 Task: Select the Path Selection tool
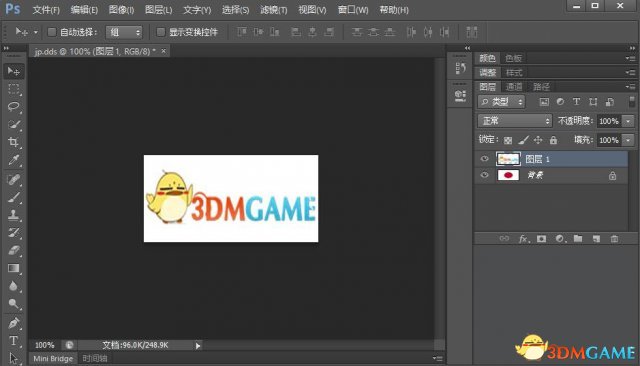coord(14,358)
